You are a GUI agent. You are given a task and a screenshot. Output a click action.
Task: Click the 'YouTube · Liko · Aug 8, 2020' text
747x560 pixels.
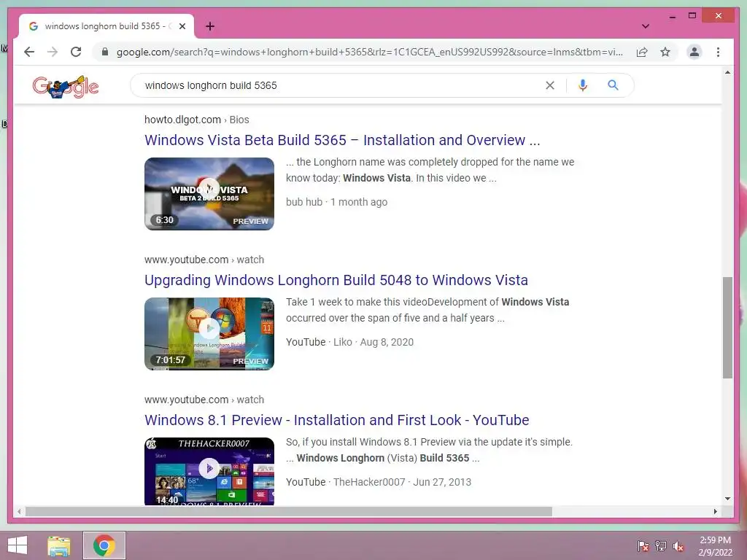click(349, 342)
